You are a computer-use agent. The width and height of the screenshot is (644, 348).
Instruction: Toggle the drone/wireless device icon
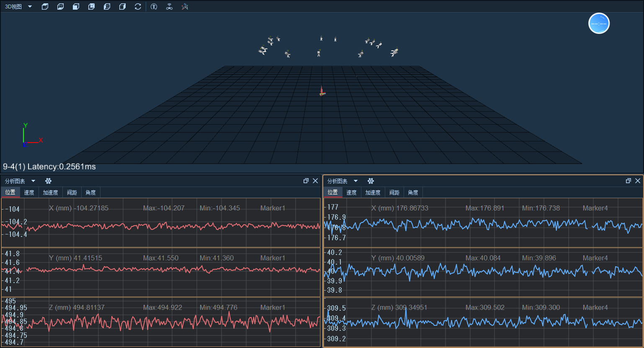(169, 7)
